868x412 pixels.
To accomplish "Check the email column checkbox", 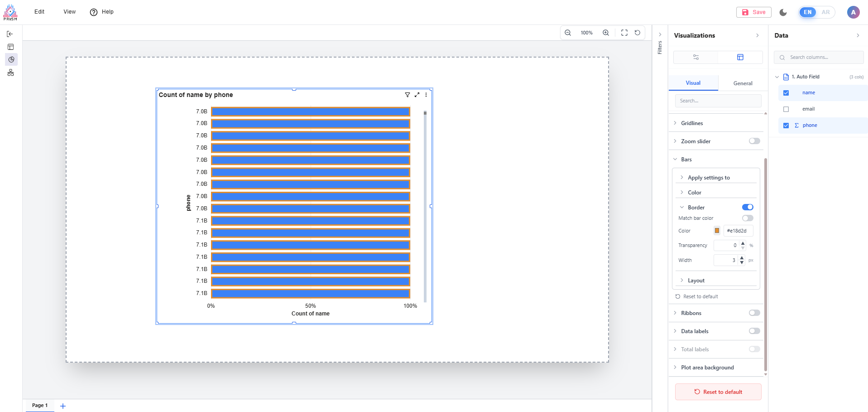I will tap(786, 109).
